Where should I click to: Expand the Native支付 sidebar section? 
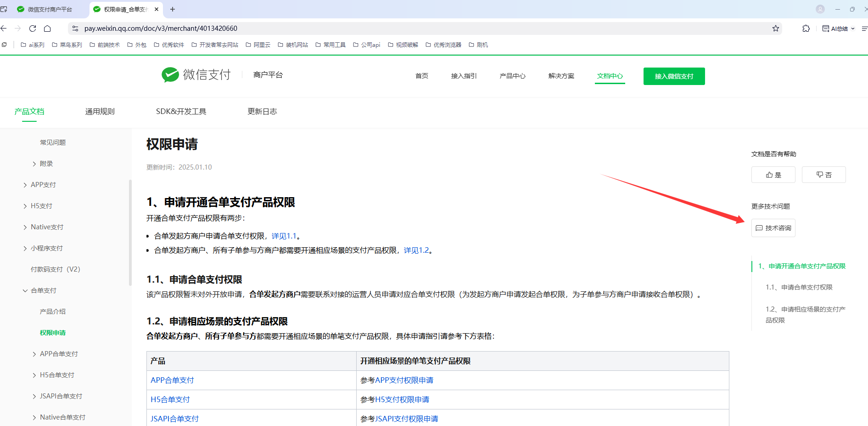point(43,227)
